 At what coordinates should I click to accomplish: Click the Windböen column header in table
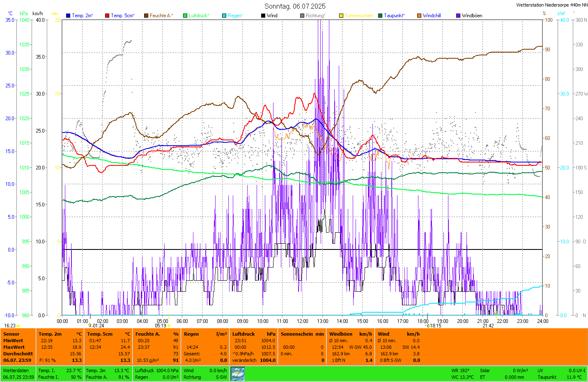point(341,334)
